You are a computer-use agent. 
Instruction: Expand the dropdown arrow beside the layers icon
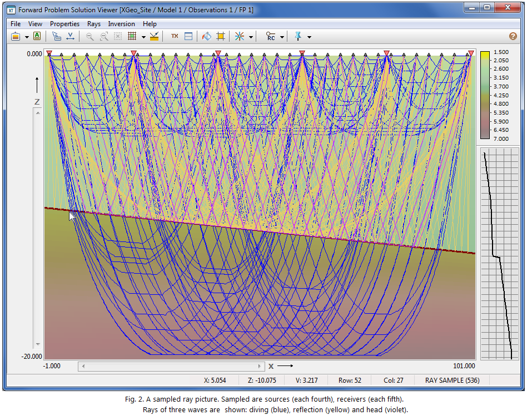(27, 37)
